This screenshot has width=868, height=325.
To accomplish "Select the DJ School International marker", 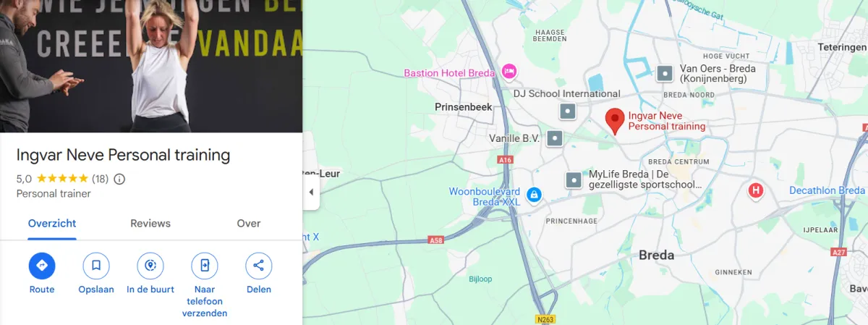I will click(x=569, y=111).
